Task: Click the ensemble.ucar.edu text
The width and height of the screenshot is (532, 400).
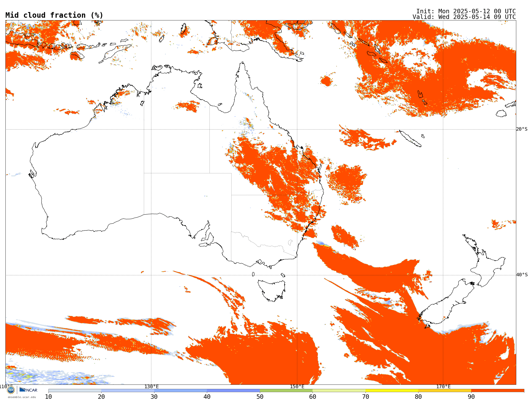Action: coord(22,397)
